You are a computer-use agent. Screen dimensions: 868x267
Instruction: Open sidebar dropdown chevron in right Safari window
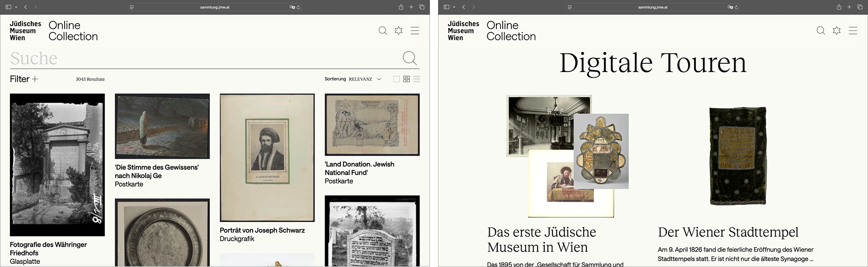point(454,7)
